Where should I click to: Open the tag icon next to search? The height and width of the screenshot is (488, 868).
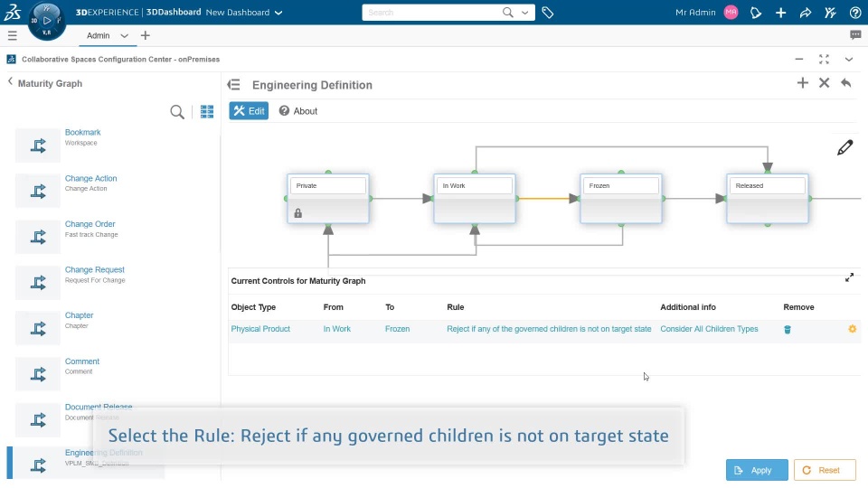point(548,12)
